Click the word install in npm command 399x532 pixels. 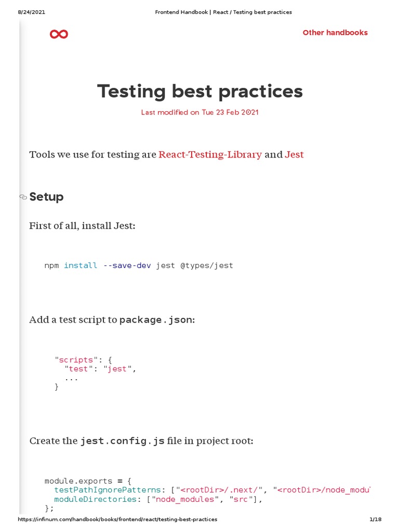point(81,265)
